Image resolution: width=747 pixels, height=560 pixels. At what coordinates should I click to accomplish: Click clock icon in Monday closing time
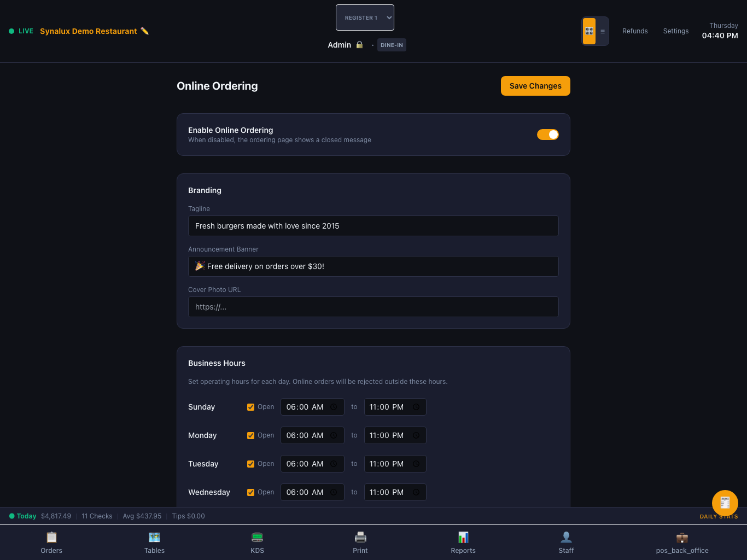pyautogui.click(x=416, y=435)
